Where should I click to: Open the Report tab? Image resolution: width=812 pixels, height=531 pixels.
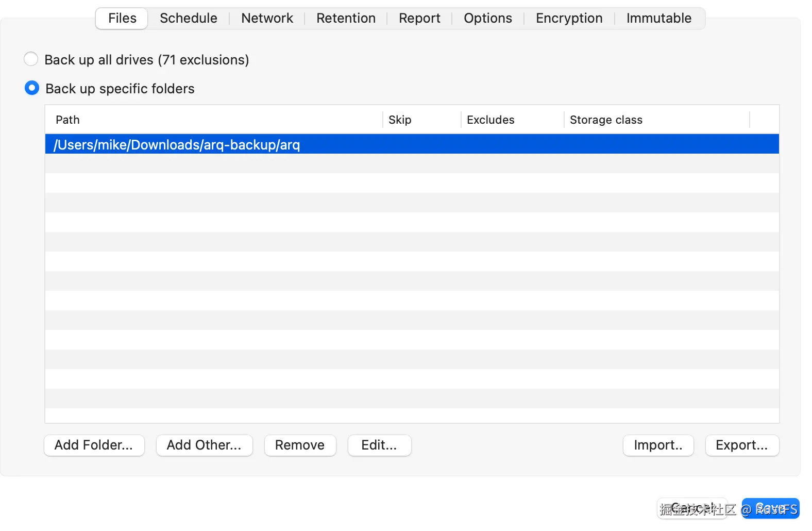[419, 19]
